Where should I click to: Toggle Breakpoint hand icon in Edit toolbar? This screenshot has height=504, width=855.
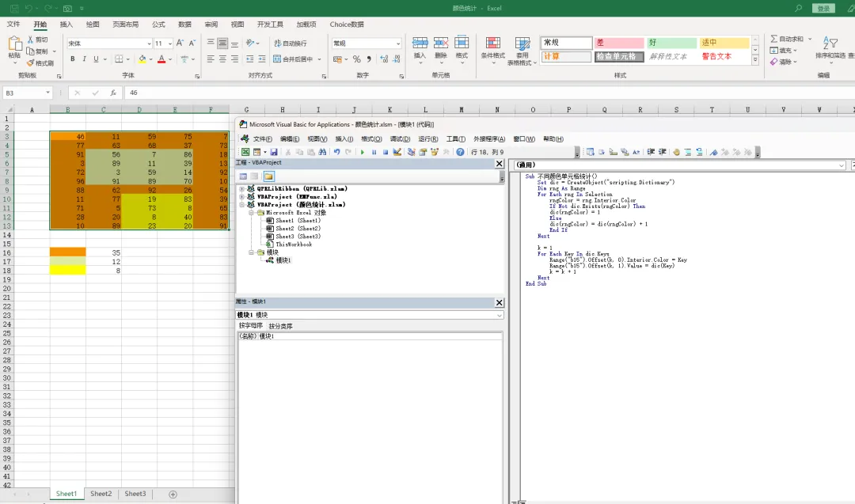click(676, 152)
